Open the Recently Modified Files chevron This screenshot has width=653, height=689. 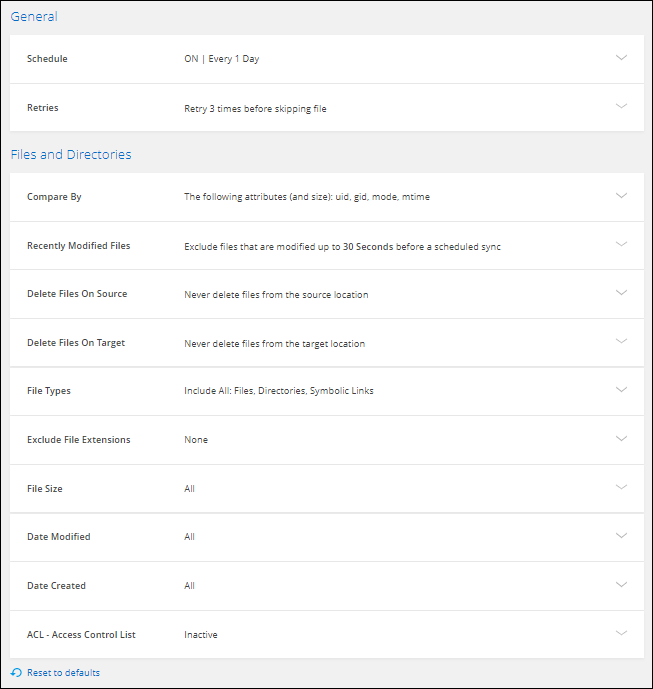(621, 244)
